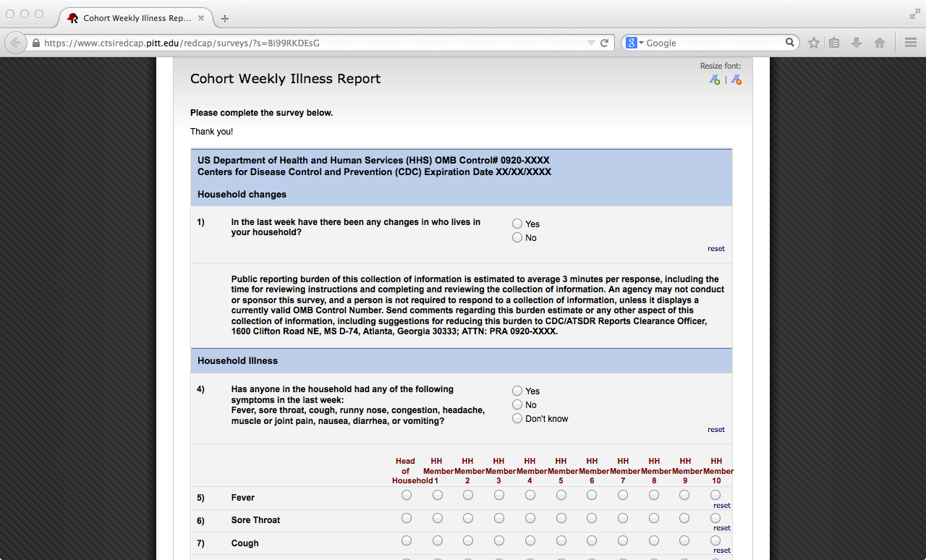Viewport: 926px width, 560px height.
Task: Bookmark this page with the star icon
Action: coord(814,43)
